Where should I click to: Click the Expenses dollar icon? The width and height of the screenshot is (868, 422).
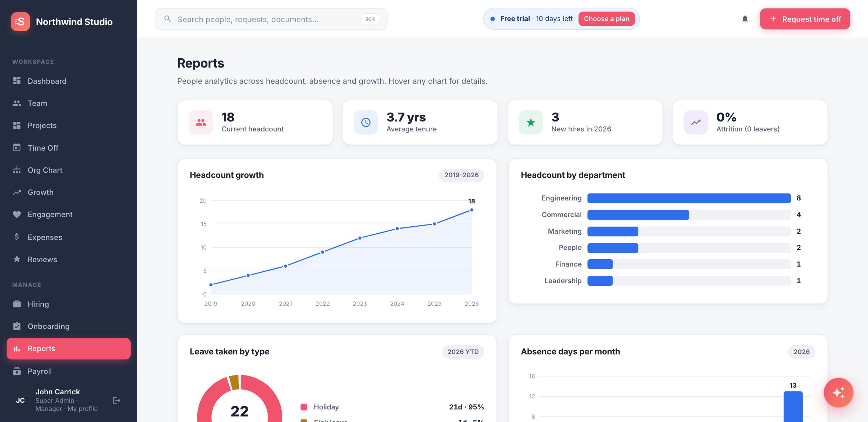pos(17,237)
